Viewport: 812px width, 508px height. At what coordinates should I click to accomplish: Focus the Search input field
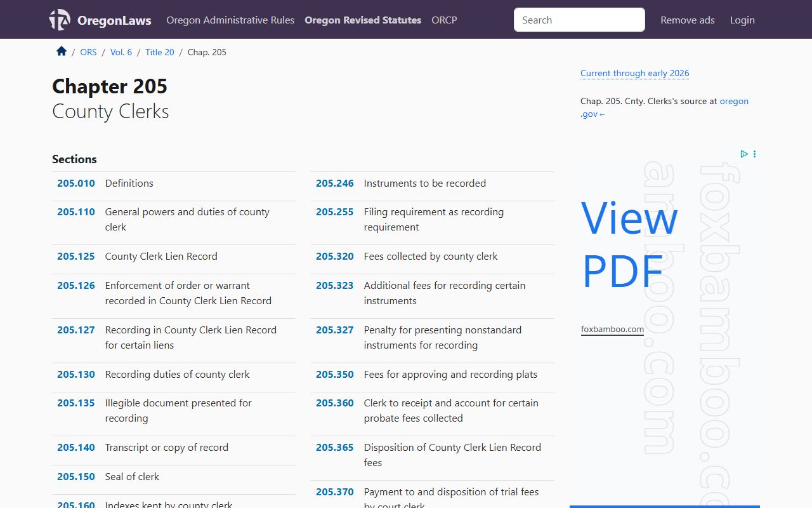coord(579,20)
